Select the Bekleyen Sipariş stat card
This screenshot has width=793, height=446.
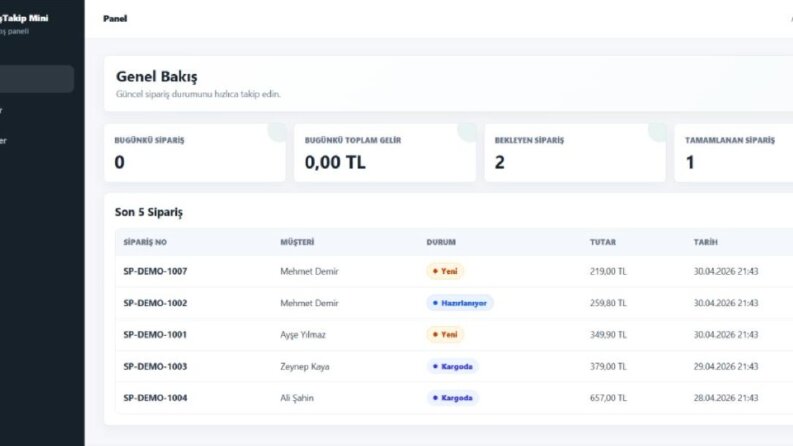click(575, 153)
